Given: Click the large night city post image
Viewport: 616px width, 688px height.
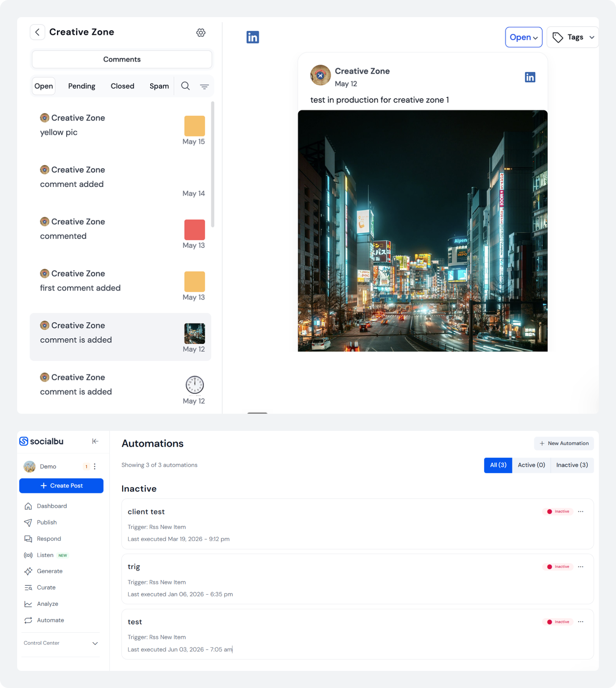Looking at the screenshot, I should [x=423, y=231].
